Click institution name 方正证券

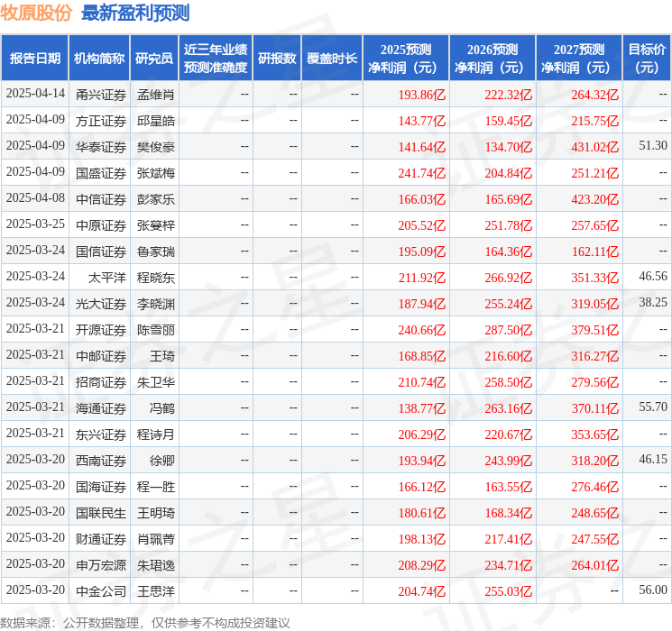[101, 121]
